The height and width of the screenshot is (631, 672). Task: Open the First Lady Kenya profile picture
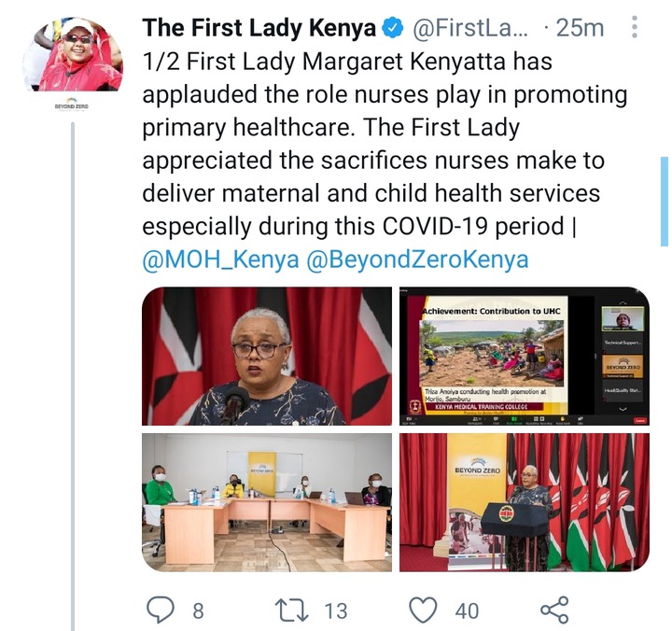73,54
